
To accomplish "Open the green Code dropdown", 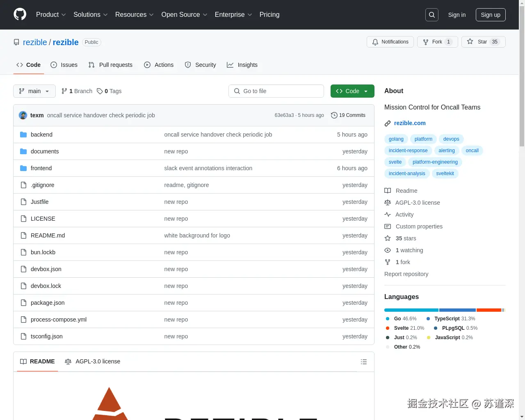I will [352, 91].
